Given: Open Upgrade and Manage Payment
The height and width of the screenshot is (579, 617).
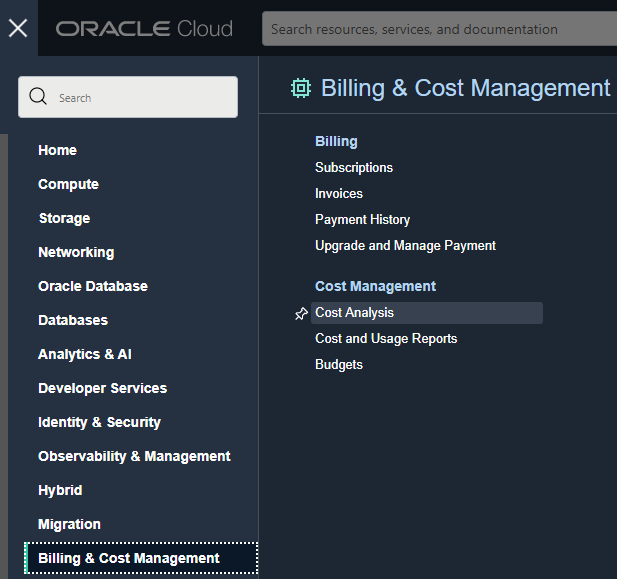Looking at the screenshot, I should (405, 246).
